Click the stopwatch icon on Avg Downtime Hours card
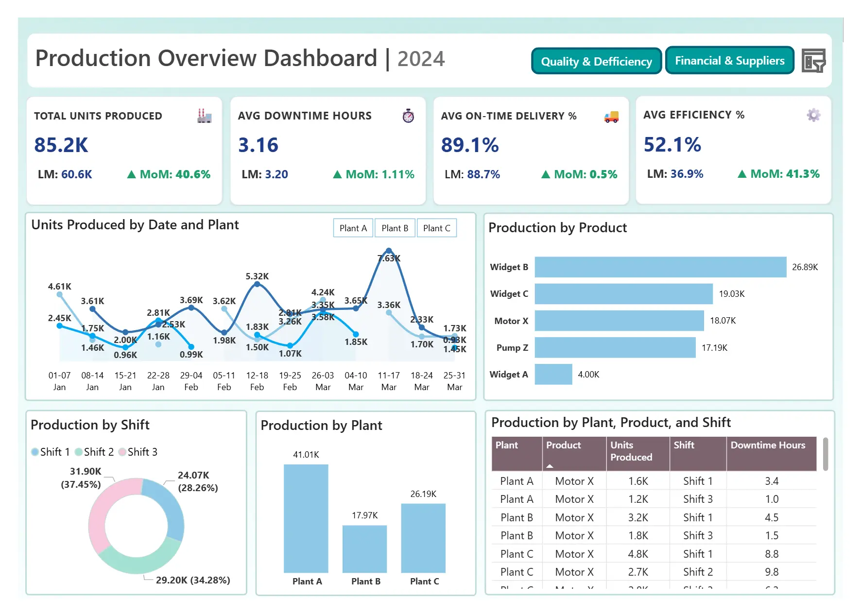Image resolution: width=861 pixels, height=616 pixels. (x=408, y=116)
